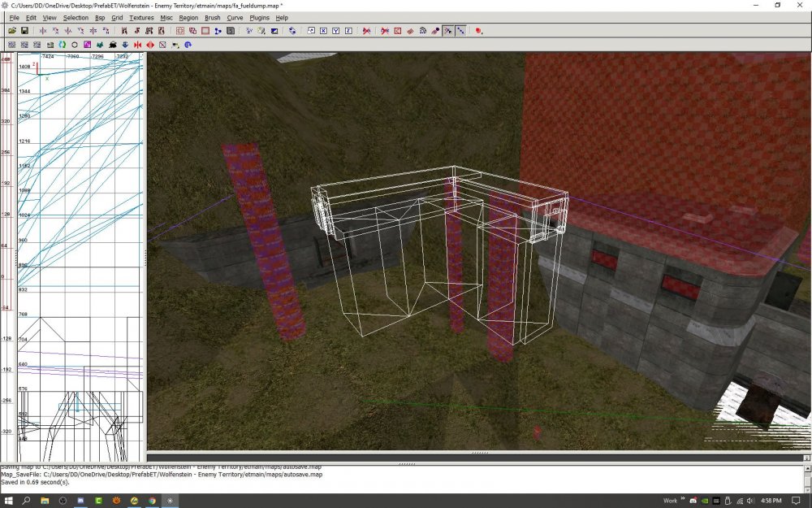This screenshot has width=812, height=508.
Task: Click the y-axis Rotate toolbar icon
Action: coord(80,31)
